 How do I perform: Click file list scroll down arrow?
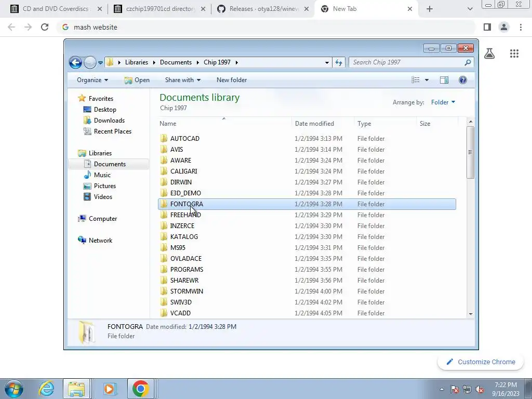click(x=471, y=314)
